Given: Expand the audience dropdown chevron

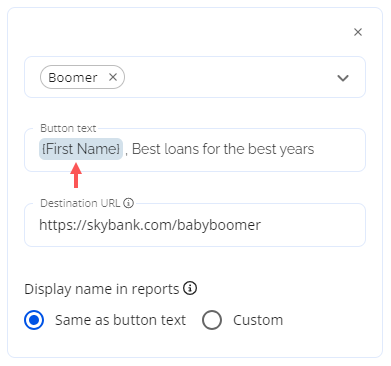Looking at the screenshot, I should 343,78.
